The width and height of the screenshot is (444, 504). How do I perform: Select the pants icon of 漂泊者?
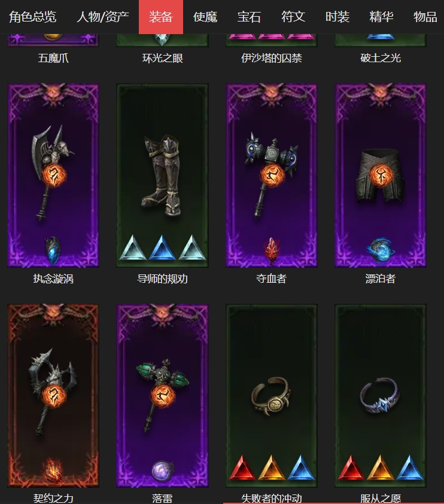click(x=381, y=175)
